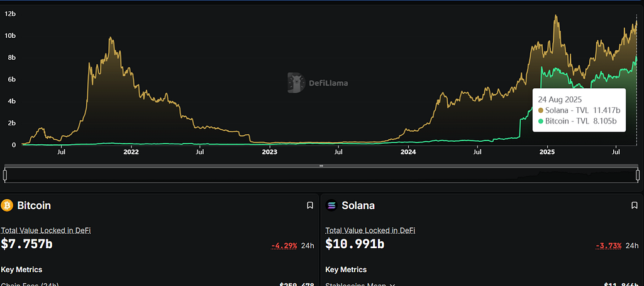Click Bitcoin's 'Total Value Locked in DeFi' label
Image resolution: width=644 pixels, height=286 pixels.
[45, 231]
